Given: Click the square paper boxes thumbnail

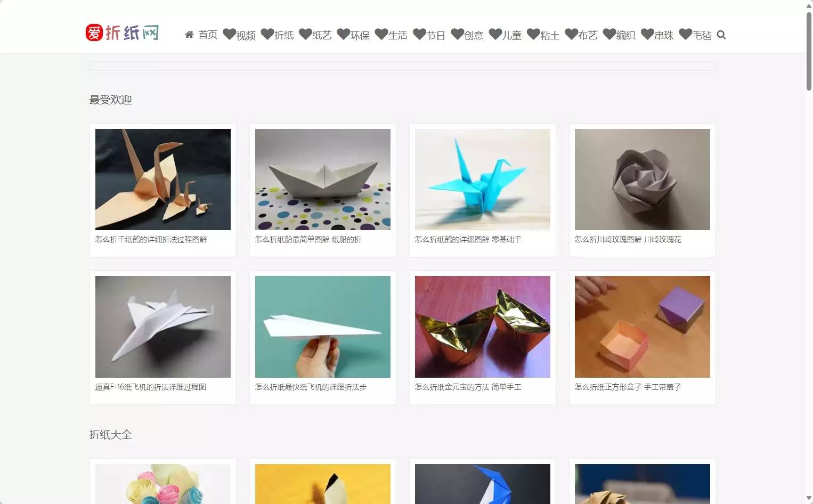Looking at the screenshot, I should click(x=643, y=327).
